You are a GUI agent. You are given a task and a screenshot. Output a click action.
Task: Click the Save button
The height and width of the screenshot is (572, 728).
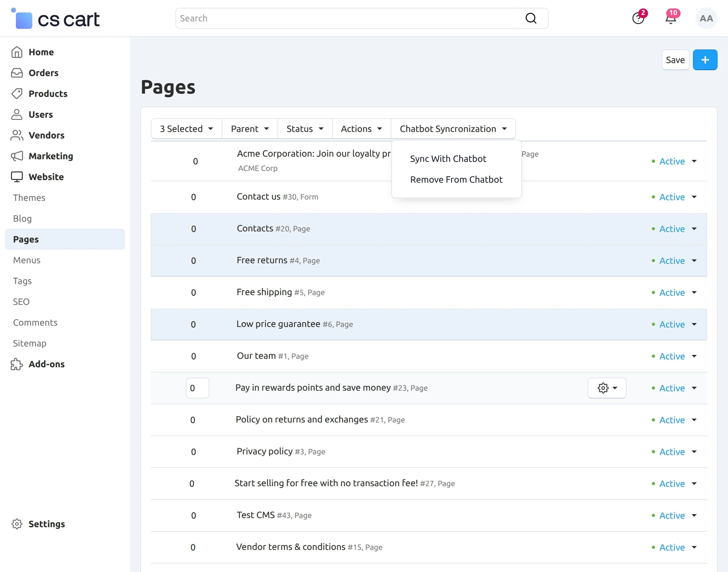675,59
